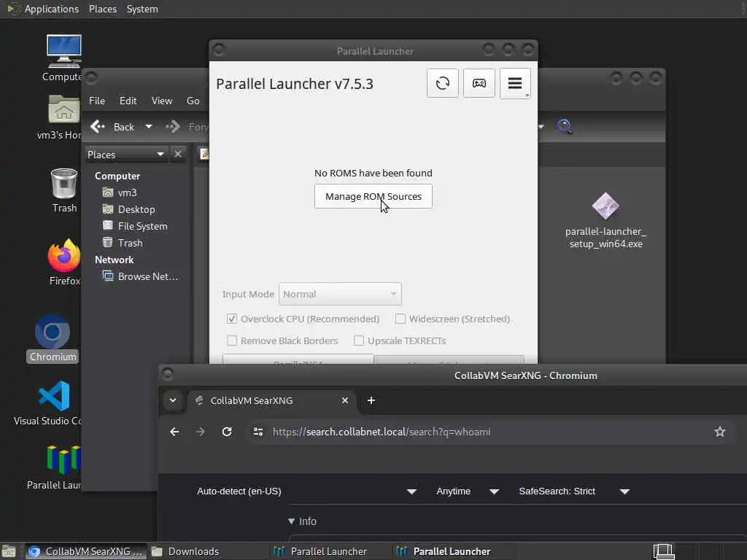Select Desktop in Places sidebar
Viewport: 747px width, 560px height.
click(x=136, y=209)
